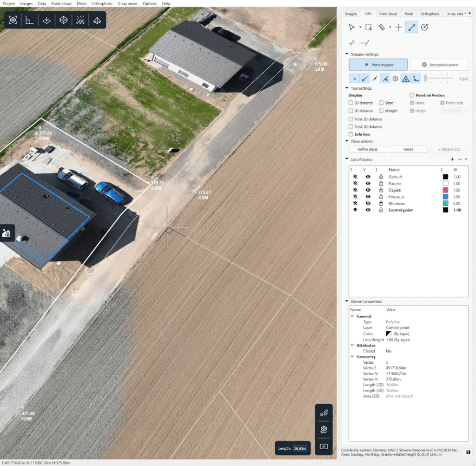Click the Objekti layer pink color swatch

(445, 190)
